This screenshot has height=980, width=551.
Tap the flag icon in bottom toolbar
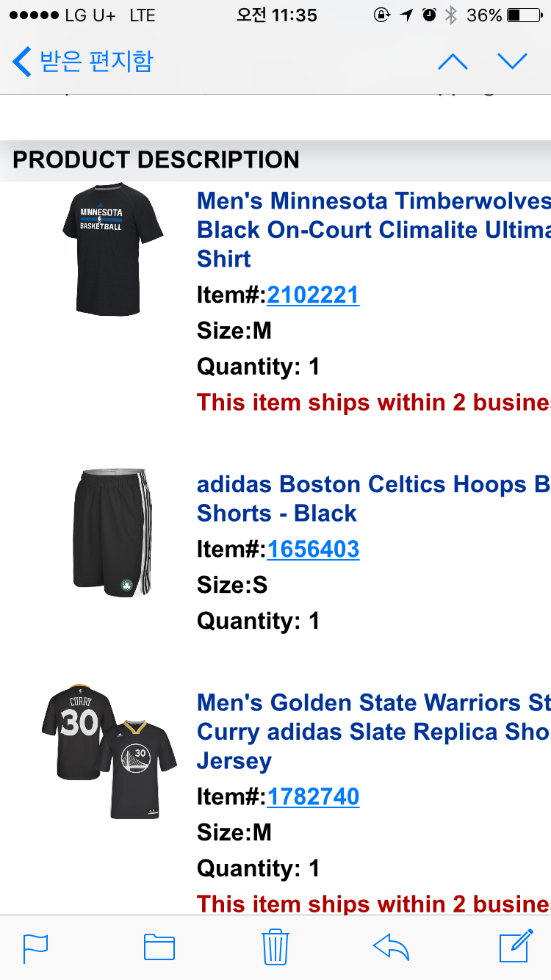36,948
